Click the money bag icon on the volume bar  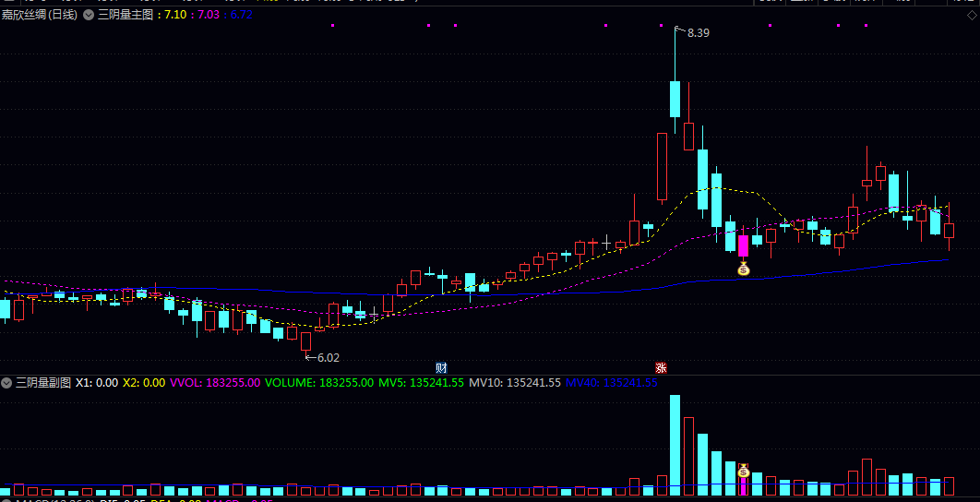743,471
